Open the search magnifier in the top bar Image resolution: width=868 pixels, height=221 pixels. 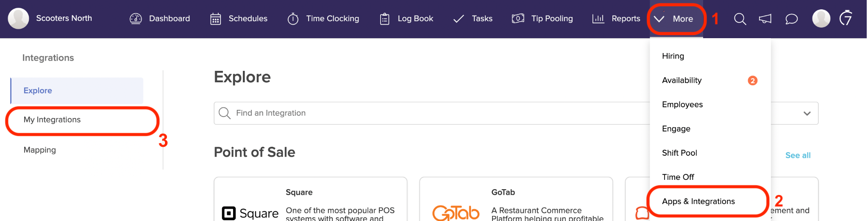(x=740, y=19)
